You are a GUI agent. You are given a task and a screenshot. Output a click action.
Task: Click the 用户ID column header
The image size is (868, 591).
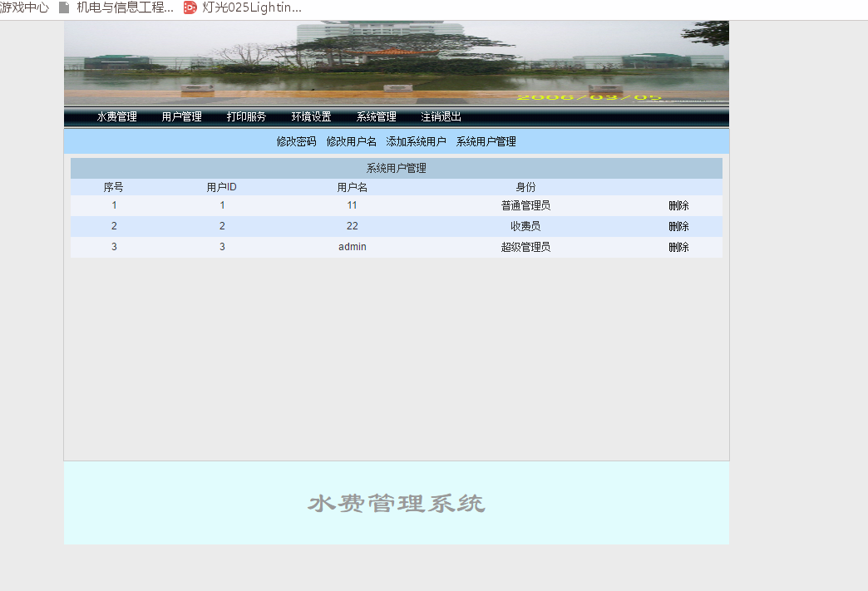point(222,188)
